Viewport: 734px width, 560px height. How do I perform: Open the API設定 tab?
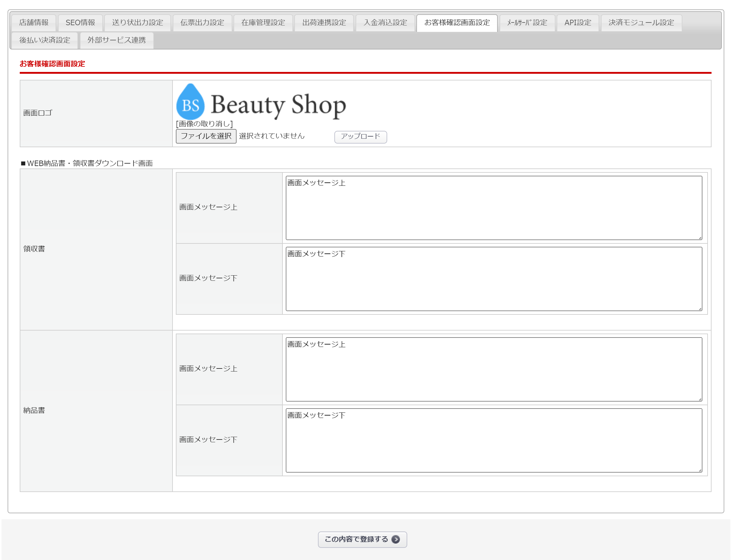[x=578, y=23]
